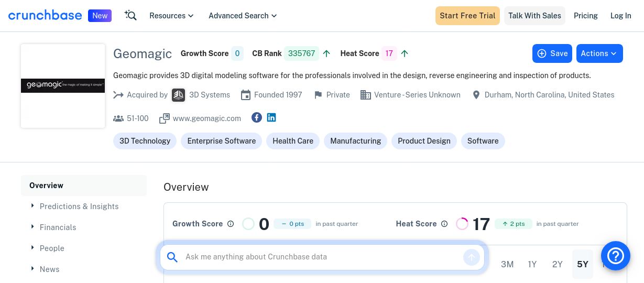Image resolution: width=644 pixels, height=283 pixels.
Task: Click Talk With Sales
Action: [x=534, y=16]
